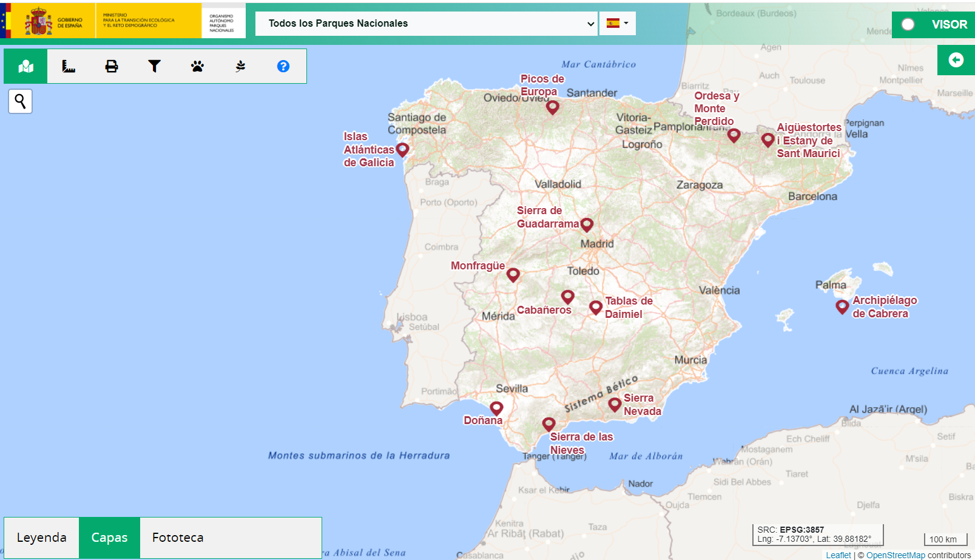
Task: Click the Doñana park label
Action: pos(483,420)
